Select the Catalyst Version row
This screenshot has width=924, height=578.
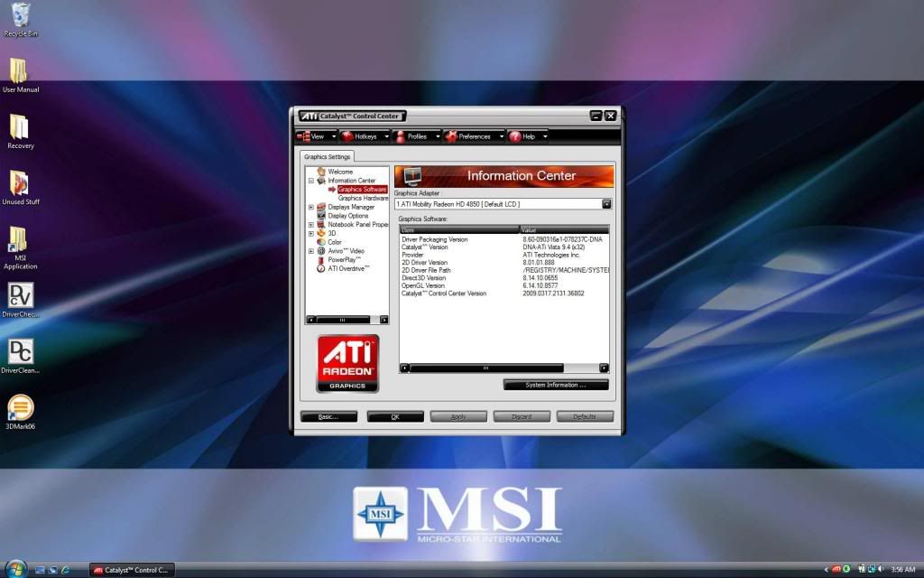504,247
